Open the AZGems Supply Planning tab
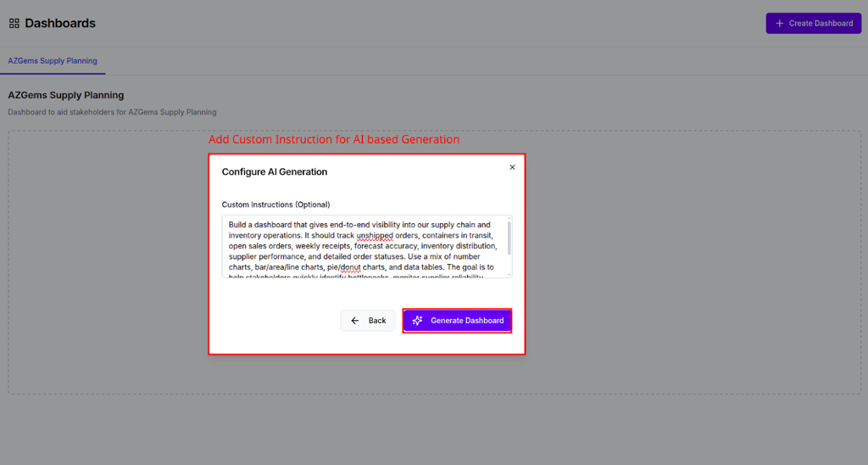Viewport: 868px width, 465px height. coord(53,61)
